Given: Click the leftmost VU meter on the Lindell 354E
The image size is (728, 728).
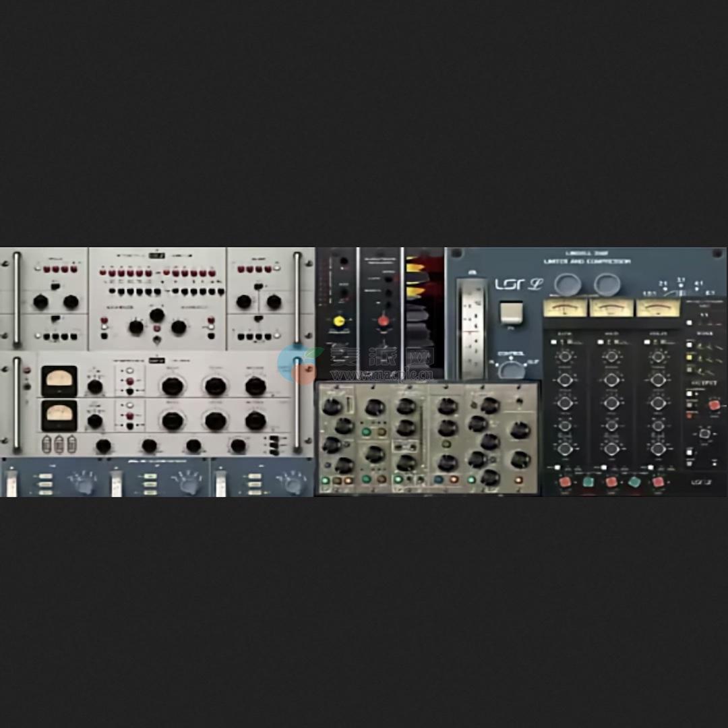Looking at the screenshot, I should pos(564,308).
